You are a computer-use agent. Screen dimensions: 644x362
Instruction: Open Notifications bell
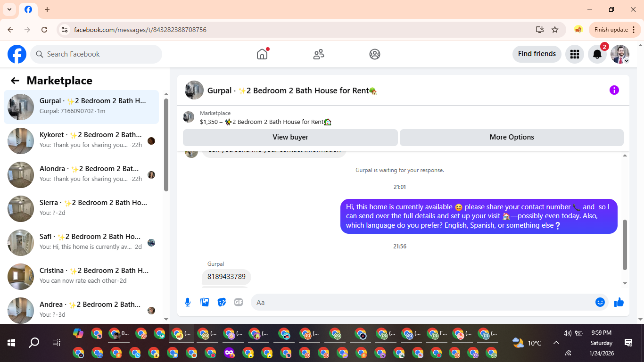pyautogui.click(x=597, y=54)
